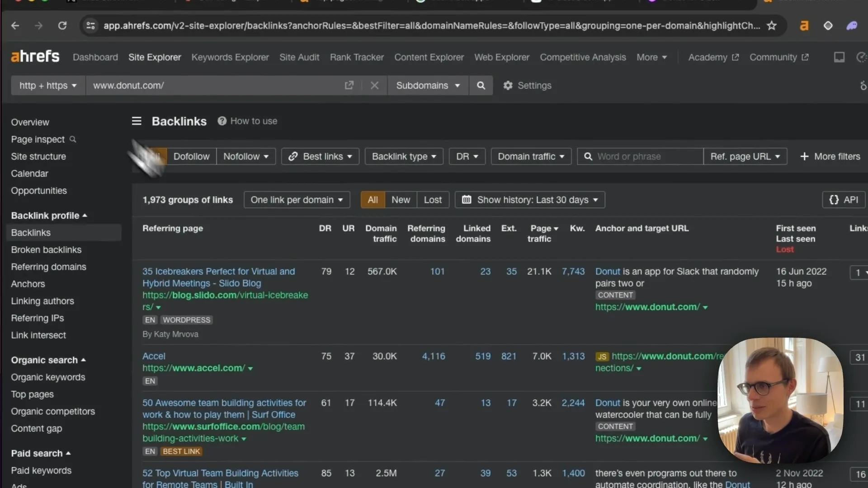
Task: Change the Subdomains mode dropdown
Action: [x=428, y=85]
